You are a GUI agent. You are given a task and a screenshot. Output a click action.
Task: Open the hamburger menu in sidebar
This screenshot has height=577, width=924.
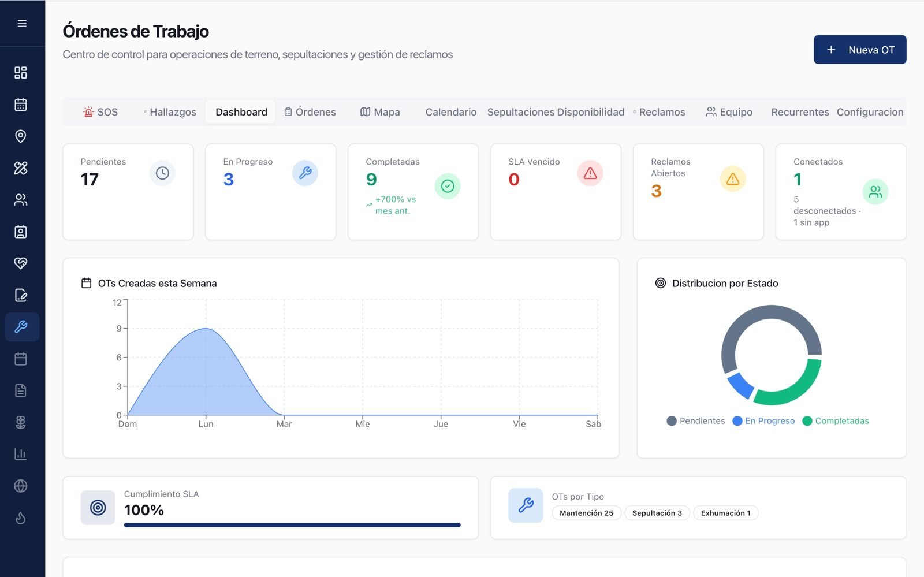(x=22, y=23)
